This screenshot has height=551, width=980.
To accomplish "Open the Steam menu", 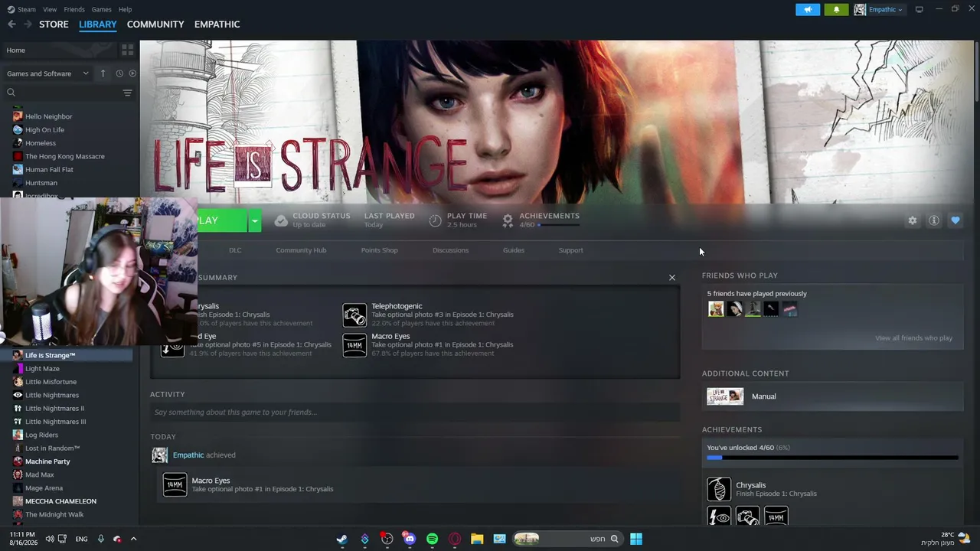I will [22, 9].
